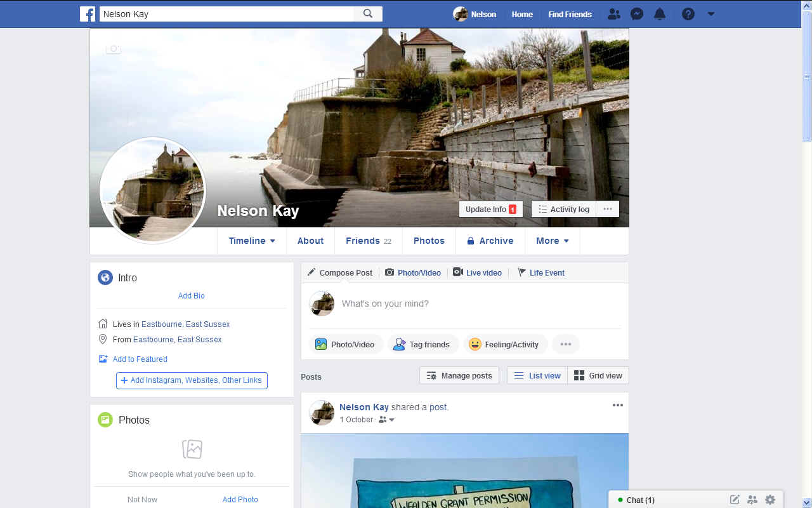Open the shared post options ellipsis
The image size is (812, 508).
click(x=617, y=405)
